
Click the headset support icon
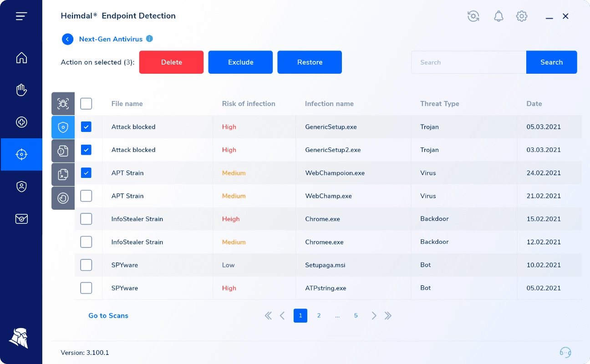[565, 353]
